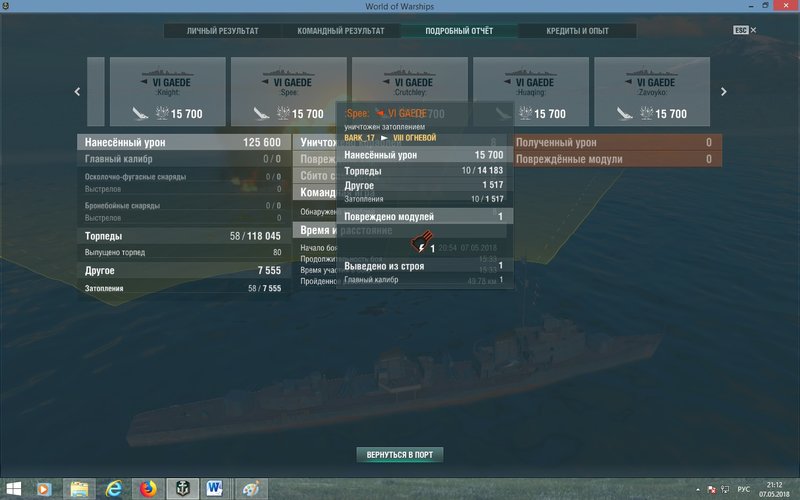This screenshot has width=800, height=500.
Task: Select the Кредиты и опыт tab
Action: point(578,31)
